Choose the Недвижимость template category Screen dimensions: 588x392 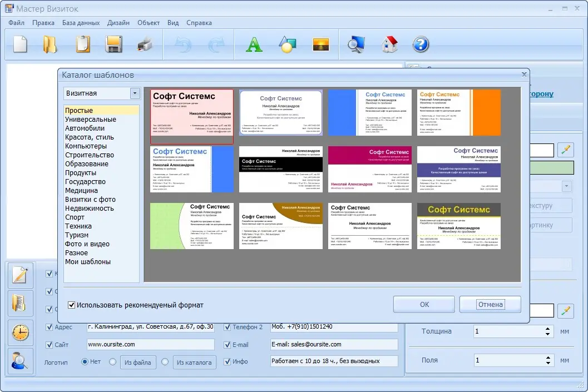tap(89, 209)
